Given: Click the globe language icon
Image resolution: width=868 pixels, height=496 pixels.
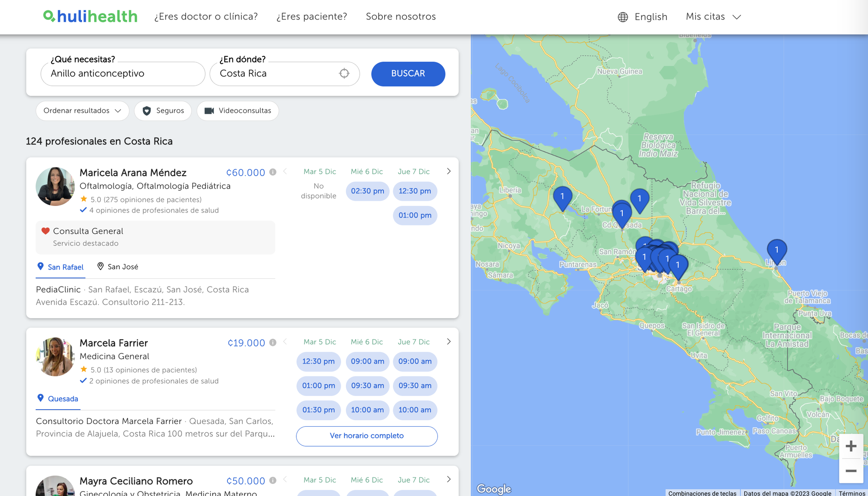Looking at the screenshot, I should (x=623, y=17).
